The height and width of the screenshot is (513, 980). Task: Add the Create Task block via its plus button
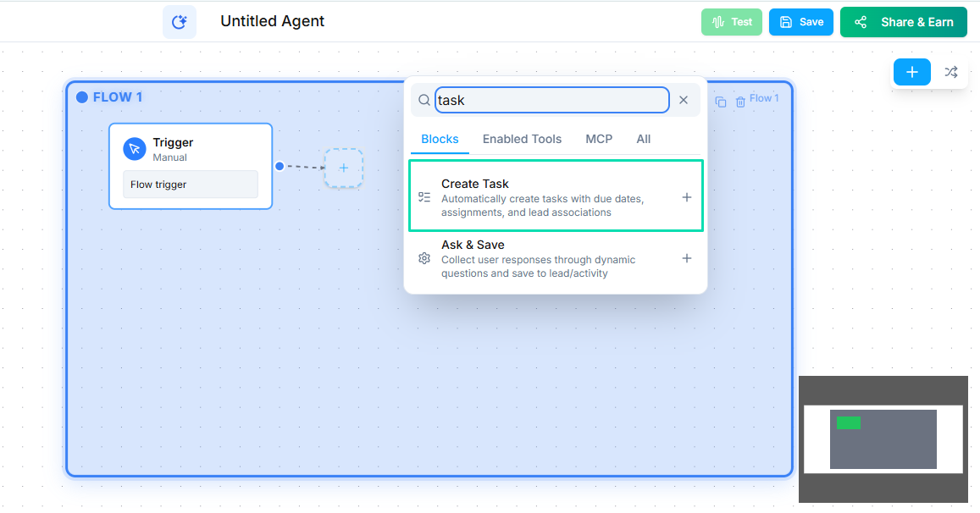coord(686,196)
